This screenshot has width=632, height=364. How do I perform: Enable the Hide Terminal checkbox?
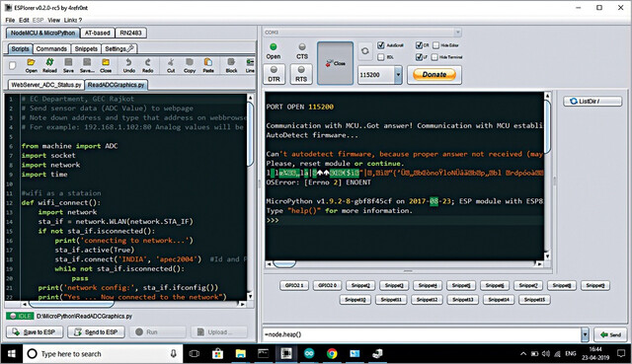[434, 57]
